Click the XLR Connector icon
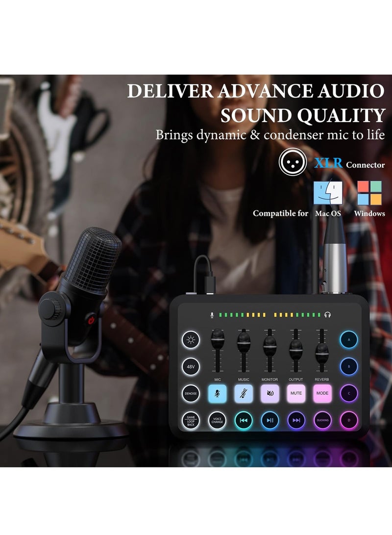Image resolution: width=392 pixels, height=535 pixels. click(292, 164)
